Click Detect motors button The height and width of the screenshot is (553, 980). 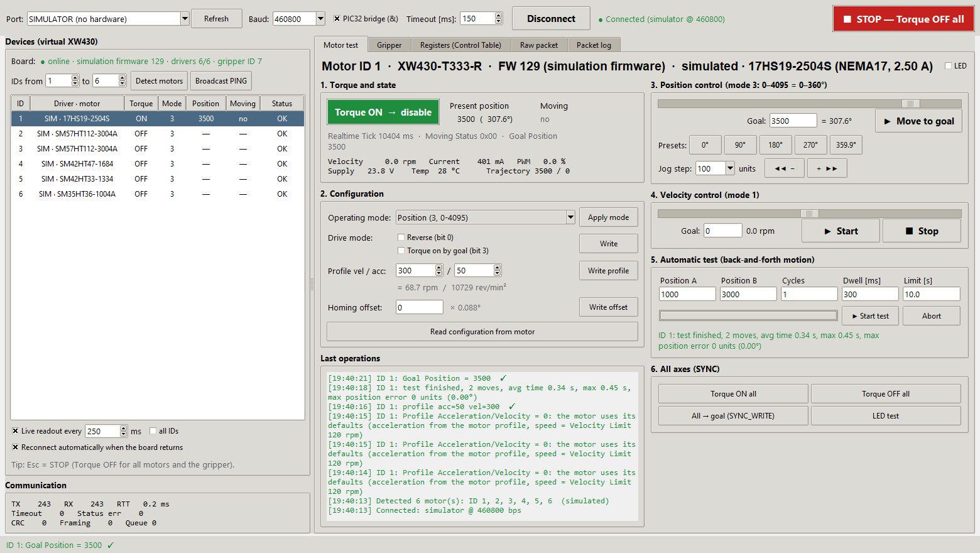click(159, 81)
